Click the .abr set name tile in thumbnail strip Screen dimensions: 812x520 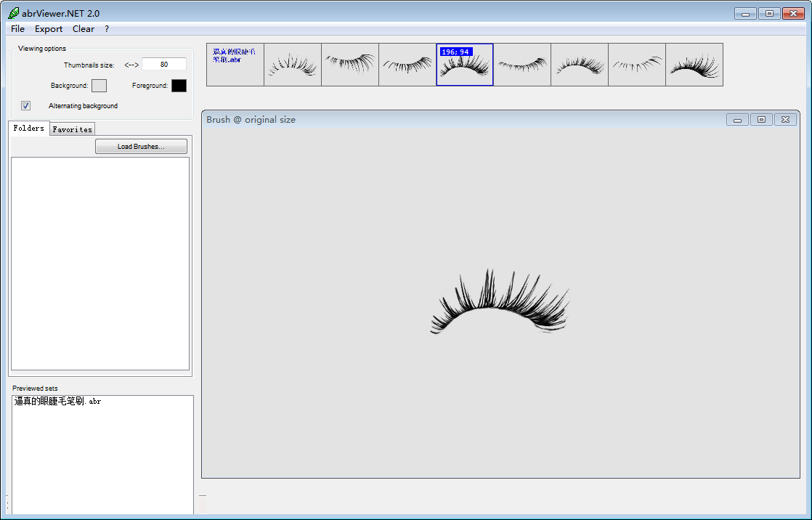click(x=235, y=65)
